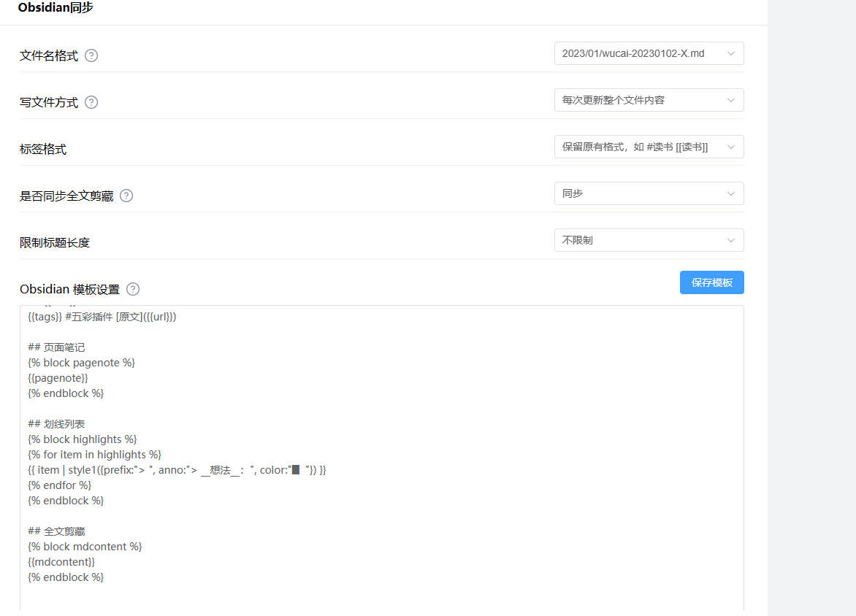Click the black color square in template
The height and width of the screenshot is (616, 856).
click(295, 470)
